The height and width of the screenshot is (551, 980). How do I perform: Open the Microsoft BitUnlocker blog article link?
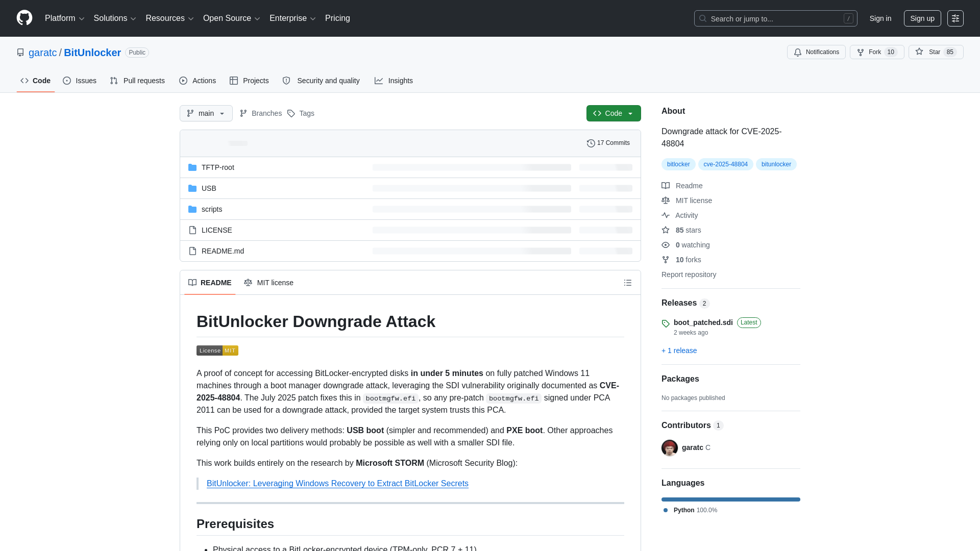(337, 484)
